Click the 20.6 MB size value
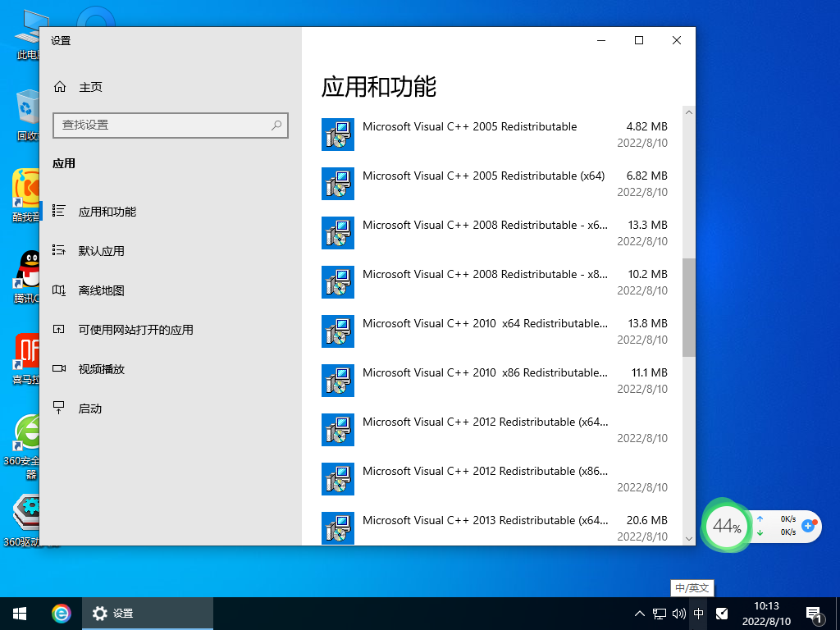This screenshot has height=630, width=840. point(647,520)
